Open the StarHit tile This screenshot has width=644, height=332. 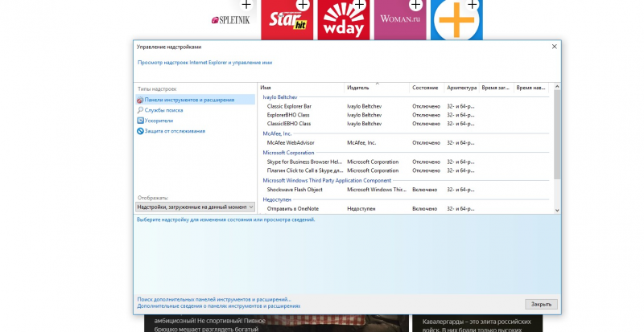pos(287,20)
